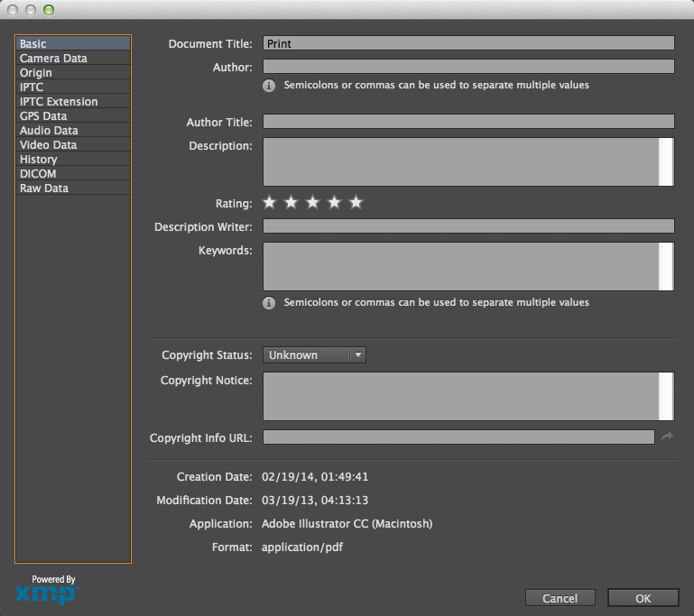This screenshot has width=694, height=616.
Task: Click the Keywords field scrollbar
Action: click(x=666, y=266)
